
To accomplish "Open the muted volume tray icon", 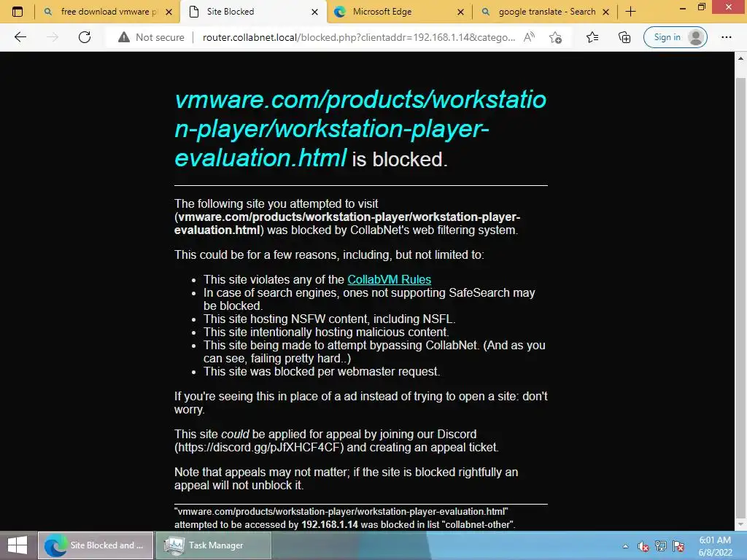I will pyautogui.click(x=643, y=546).
